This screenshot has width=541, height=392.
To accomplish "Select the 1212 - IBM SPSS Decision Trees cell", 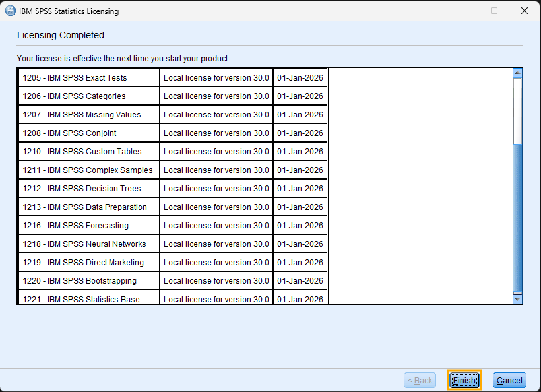I will pos(89,188).
